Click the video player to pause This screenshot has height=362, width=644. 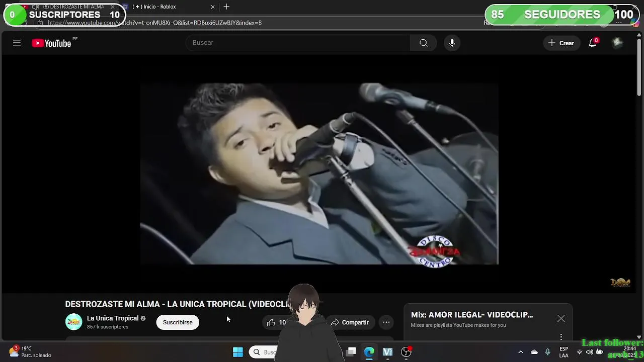coord(319,173)
